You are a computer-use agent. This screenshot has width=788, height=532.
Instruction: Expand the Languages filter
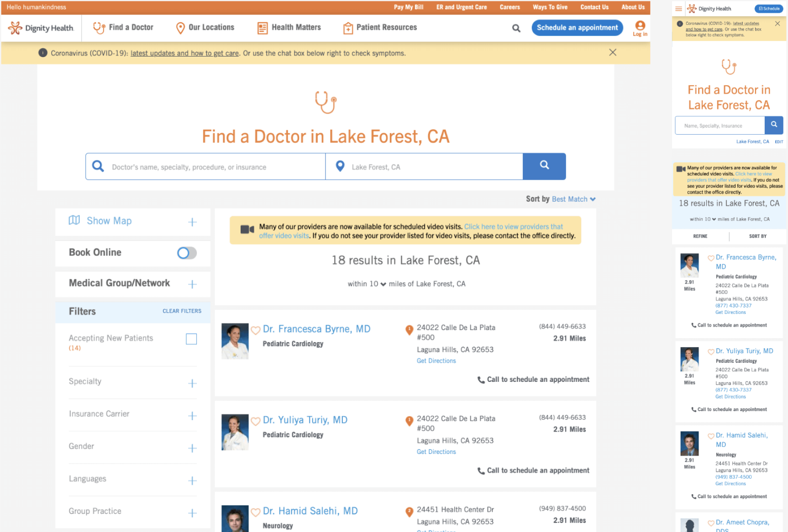pos(192,480)
